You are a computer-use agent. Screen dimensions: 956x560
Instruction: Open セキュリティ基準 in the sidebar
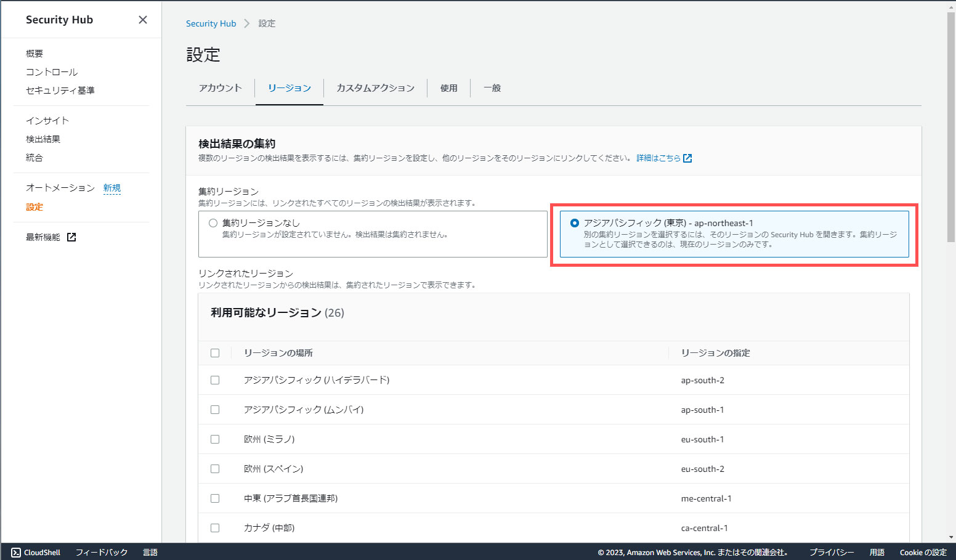[60, 91]
